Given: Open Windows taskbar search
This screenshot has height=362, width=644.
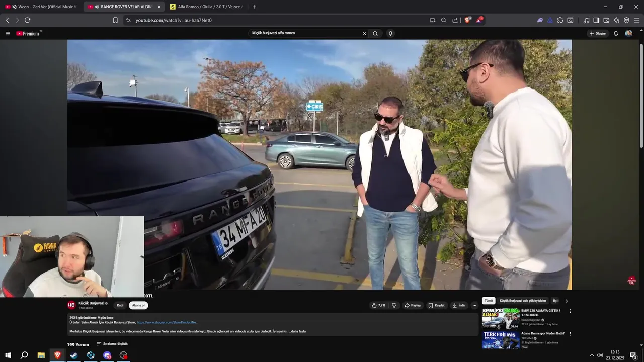Looking at the screenshot, I should 24,355.
